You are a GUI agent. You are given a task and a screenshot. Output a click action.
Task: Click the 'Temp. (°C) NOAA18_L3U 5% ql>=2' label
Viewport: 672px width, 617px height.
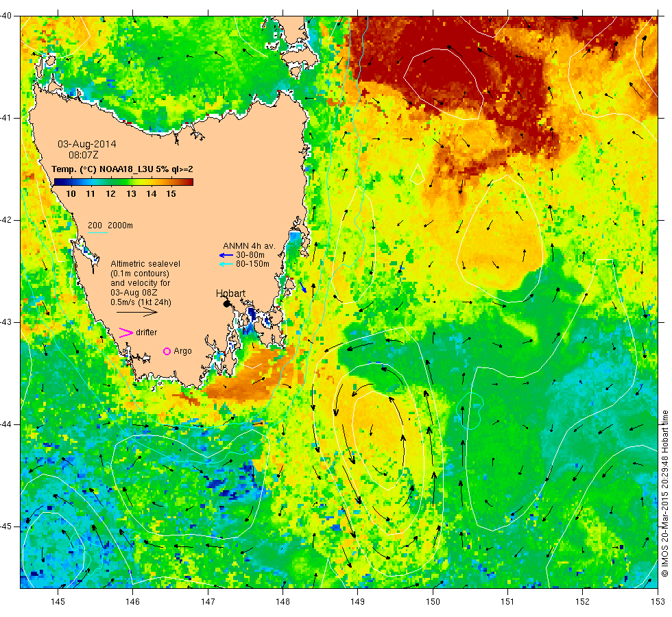pos(122,169)
